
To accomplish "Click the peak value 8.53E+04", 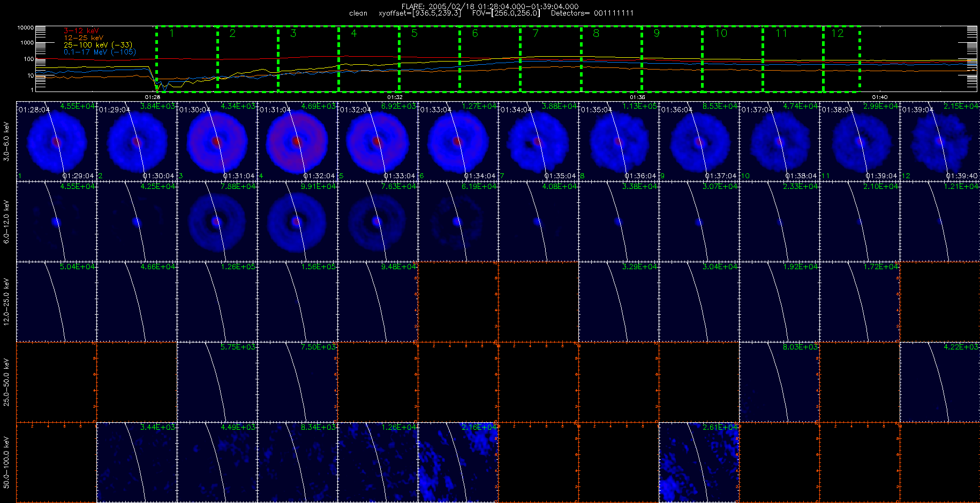I will 720,106.
